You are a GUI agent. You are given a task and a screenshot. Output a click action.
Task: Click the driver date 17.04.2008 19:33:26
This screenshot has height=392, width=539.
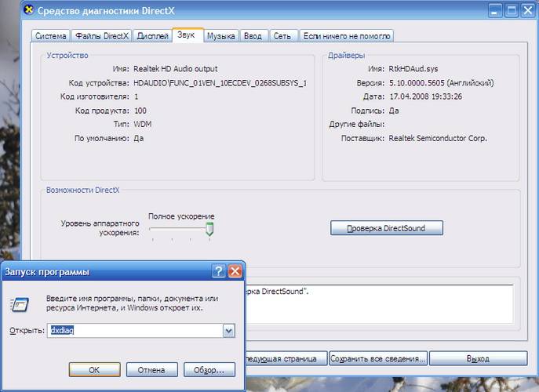(x=425, y=96)
